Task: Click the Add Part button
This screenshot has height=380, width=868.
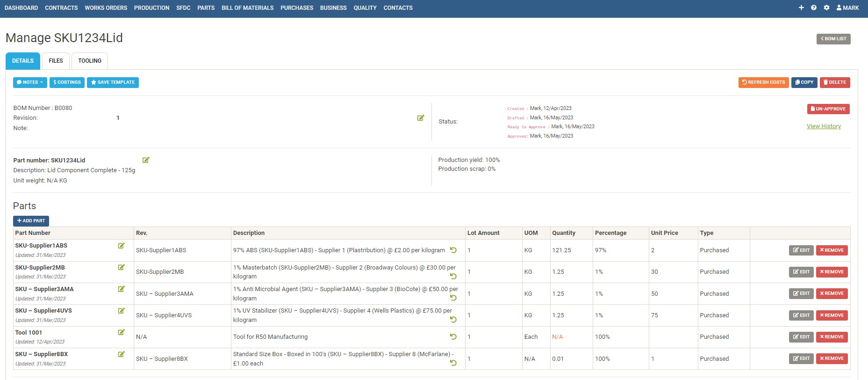Action: click(31, 221)
